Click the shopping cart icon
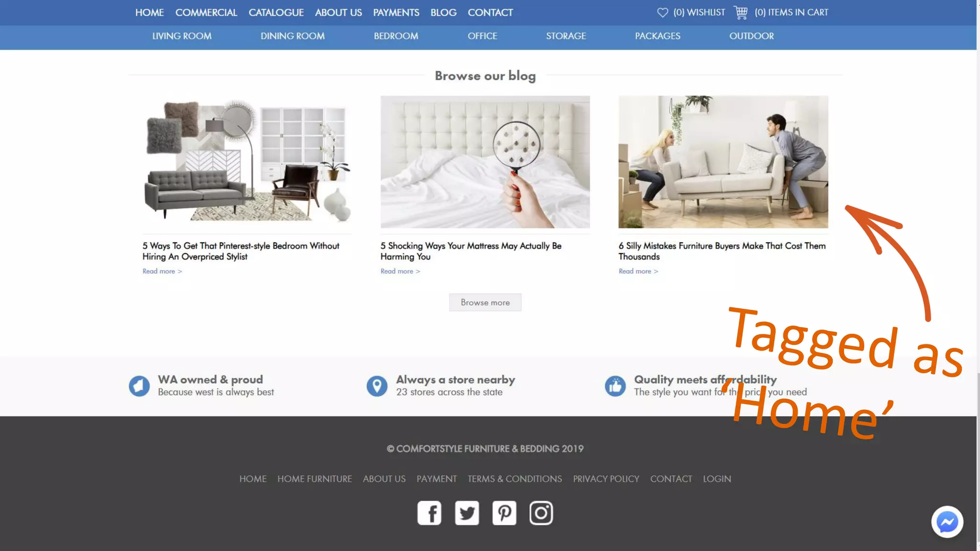This screenshot has width=980, height=551. 740,12
